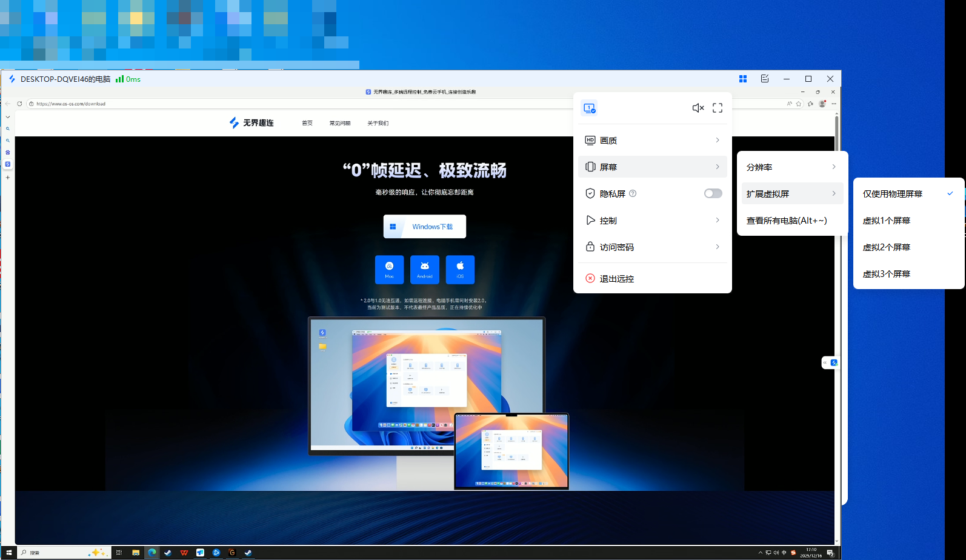The height and width of the screenshot is (560, 966).
Task: Download the Mac version
Action: click(x=389, y=270)
